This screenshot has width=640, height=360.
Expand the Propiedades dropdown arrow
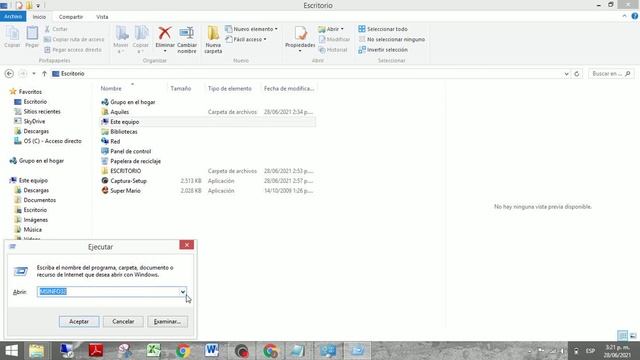tap(300, 51)
